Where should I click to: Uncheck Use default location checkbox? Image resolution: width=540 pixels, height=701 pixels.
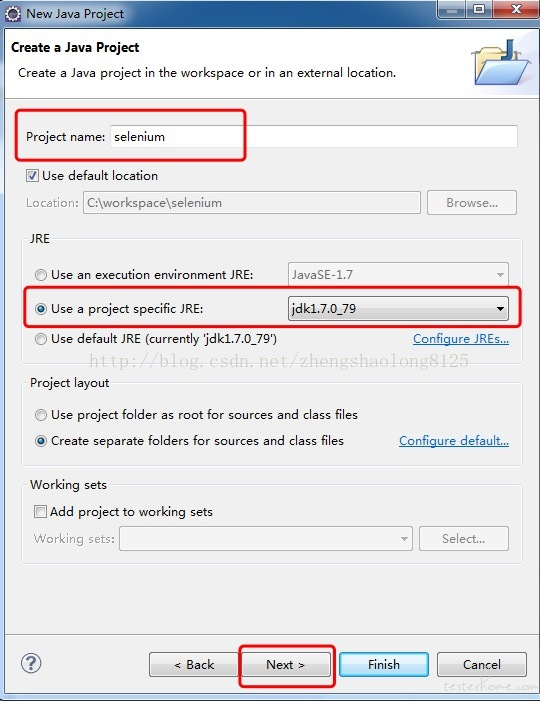pyautogui.click(x=32, y=175)
